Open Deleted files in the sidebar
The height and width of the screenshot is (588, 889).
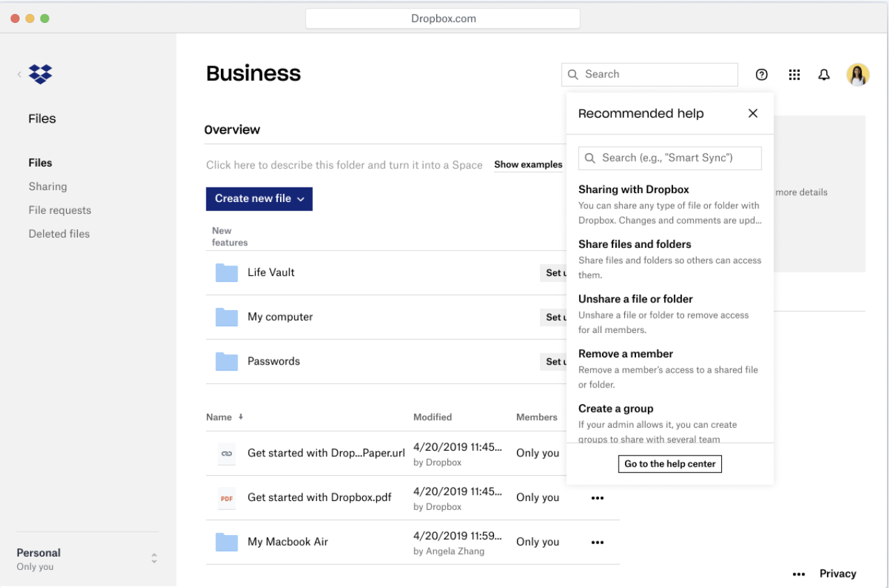[x=59, y=233]
